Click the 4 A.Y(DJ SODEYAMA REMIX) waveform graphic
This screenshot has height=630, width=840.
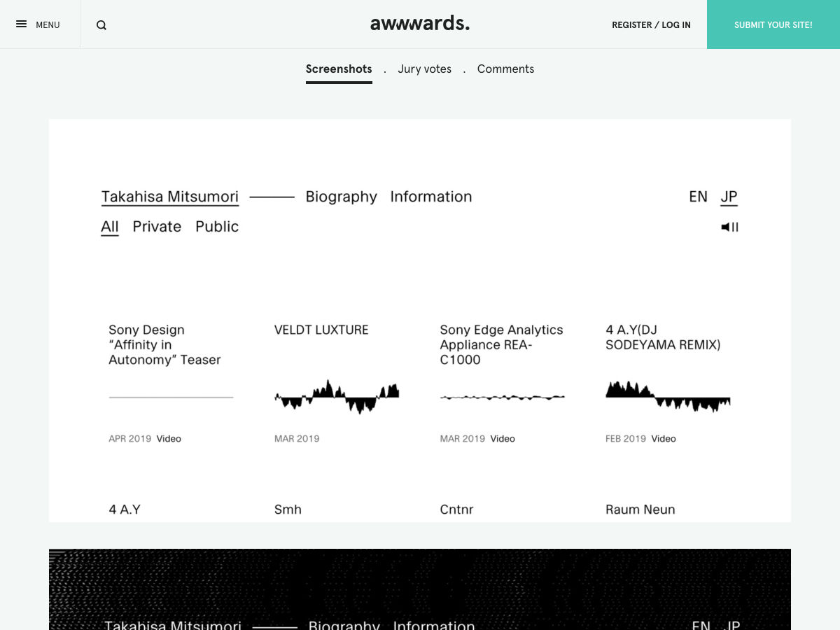[668, 397]
